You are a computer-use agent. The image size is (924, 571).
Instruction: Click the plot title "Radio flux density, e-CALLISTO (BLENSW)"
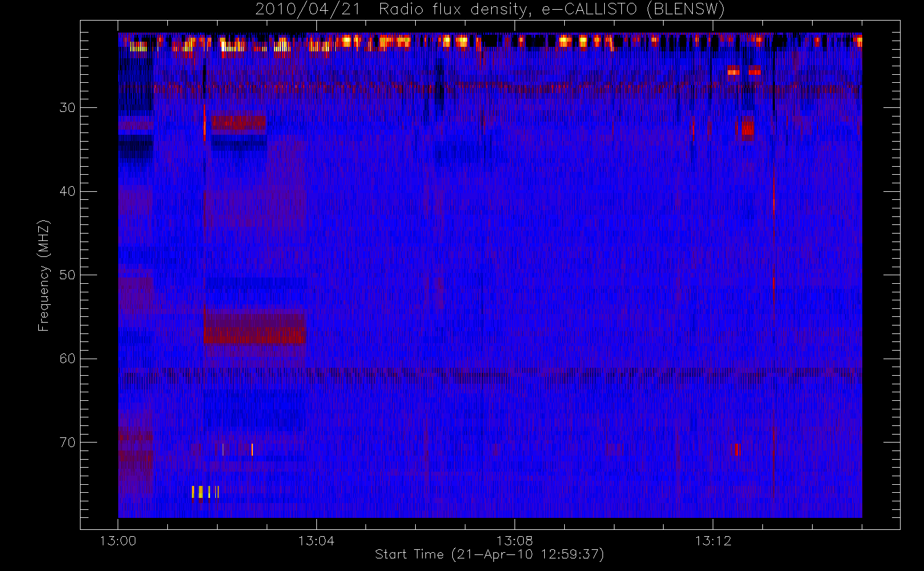(x=552, y=10)
